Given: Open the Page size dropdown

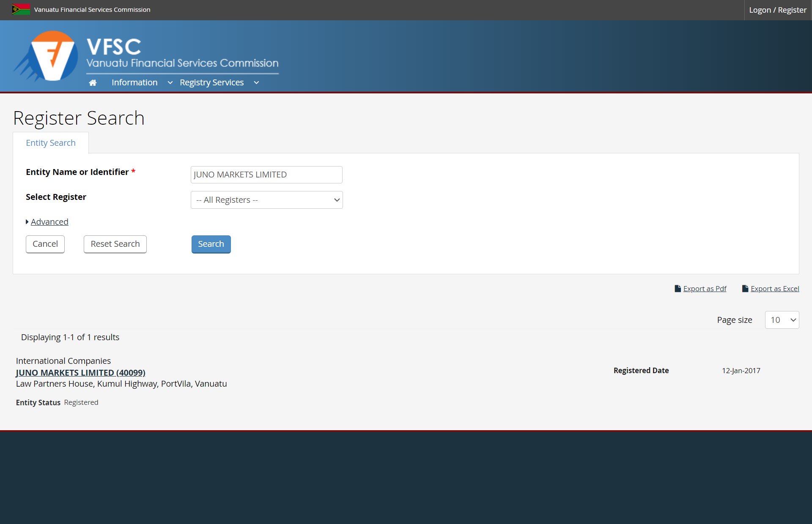Looking at the screenshot, I should 782,320.
